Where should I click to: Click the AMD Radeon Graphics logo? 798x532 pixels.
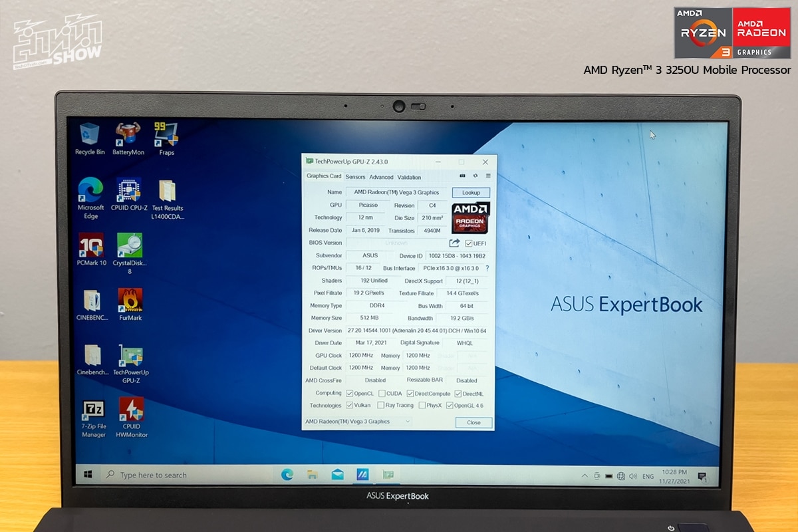(470, 218)
